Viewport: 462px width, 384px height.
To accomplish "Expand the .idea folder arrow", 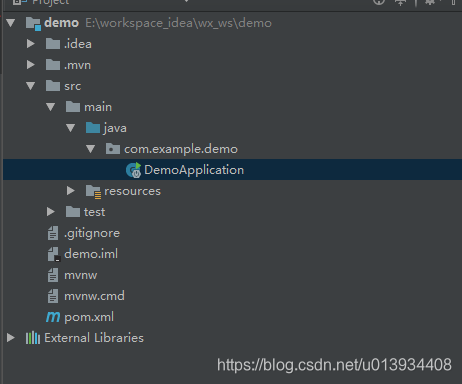I will coord(31,44).
